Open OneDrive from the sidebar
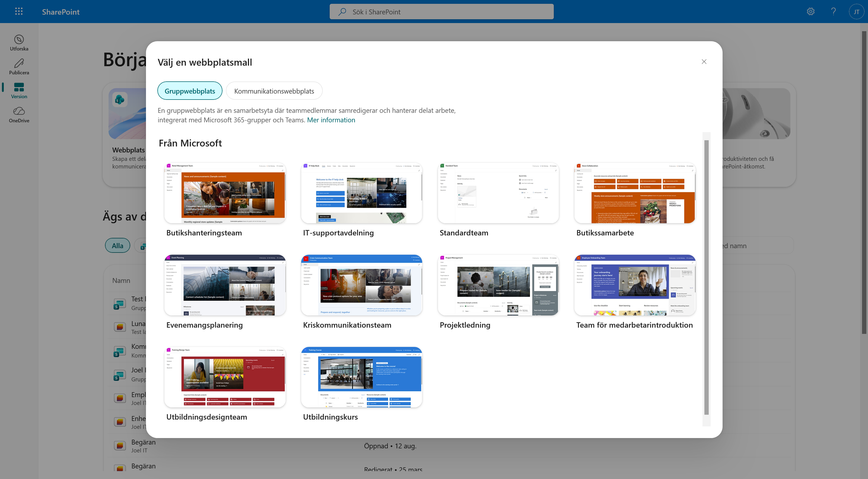Screen dimensions: 868x479 coord(19,115)
